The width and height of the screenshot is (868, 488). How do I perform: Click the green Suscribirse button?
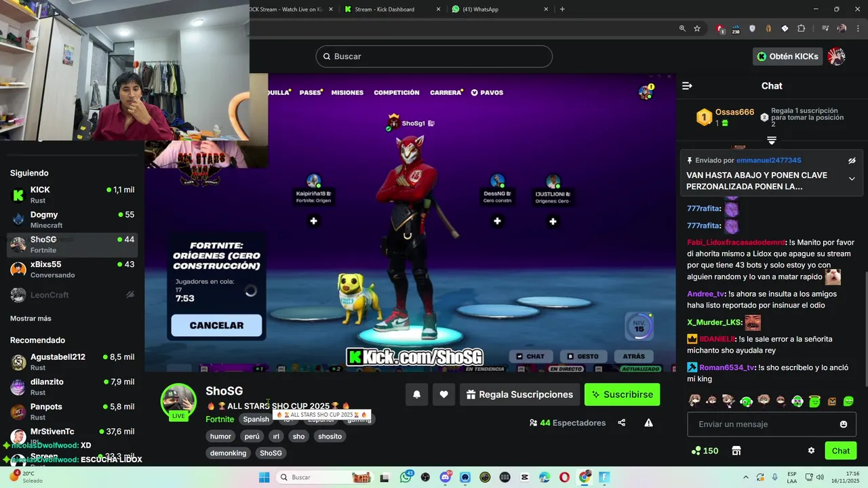pyautogui.click(x=622, y=394)
